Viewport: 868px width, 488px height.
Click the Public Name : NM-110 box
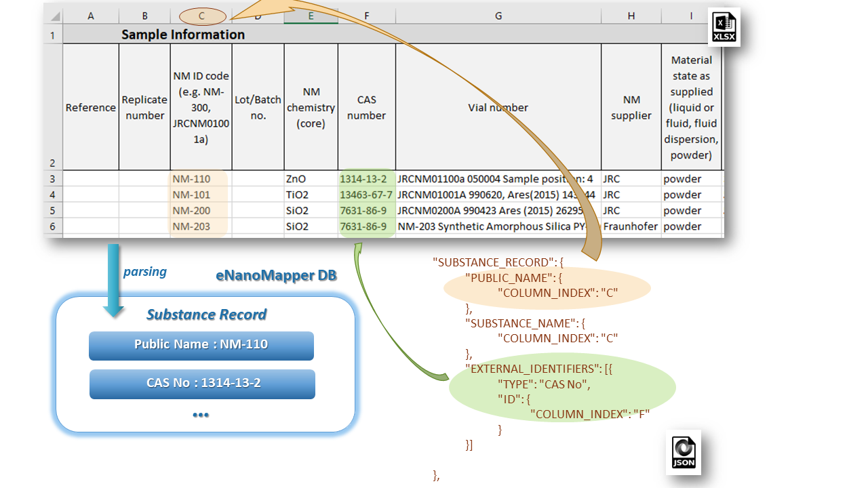201,346
